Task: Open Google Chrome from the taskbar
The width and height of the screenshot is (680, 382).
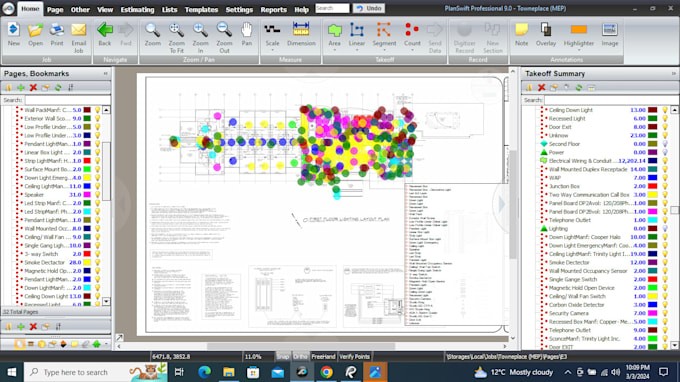Action: point(326,372)
